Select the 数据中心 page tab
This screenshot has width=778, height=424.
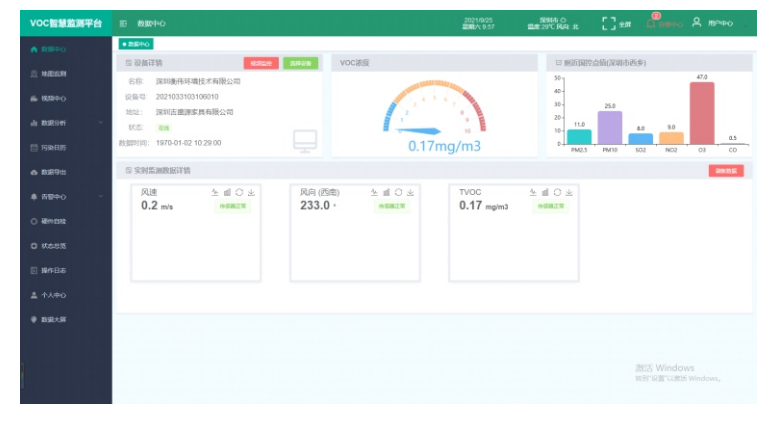(136, 44)
